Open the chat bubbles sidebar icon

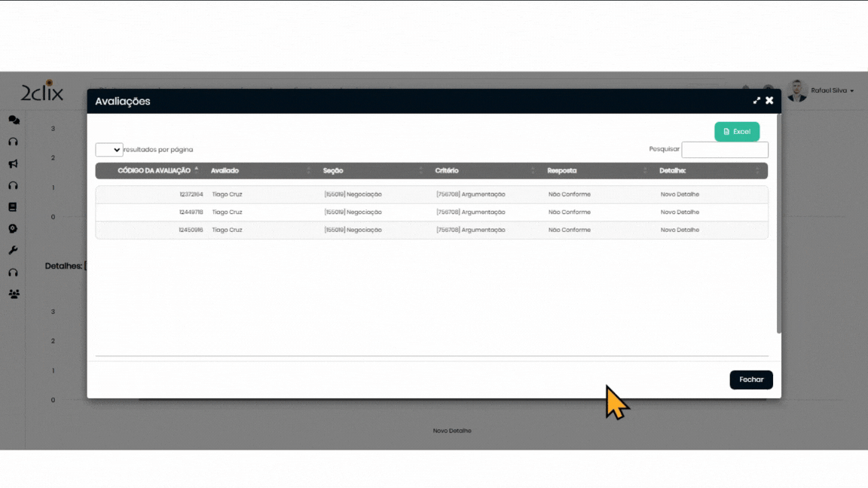click(x=14, y=120)
